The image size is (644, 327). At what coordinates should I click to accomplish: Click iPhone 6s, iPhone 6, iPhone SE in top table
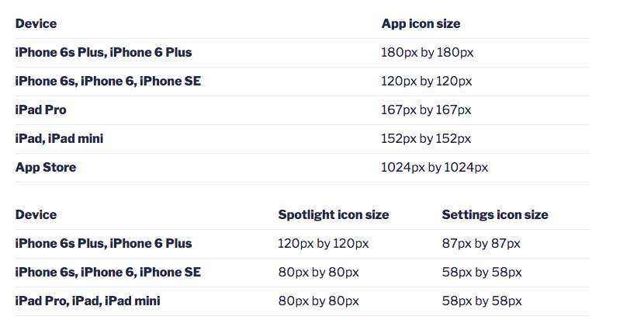click(108, 82)
